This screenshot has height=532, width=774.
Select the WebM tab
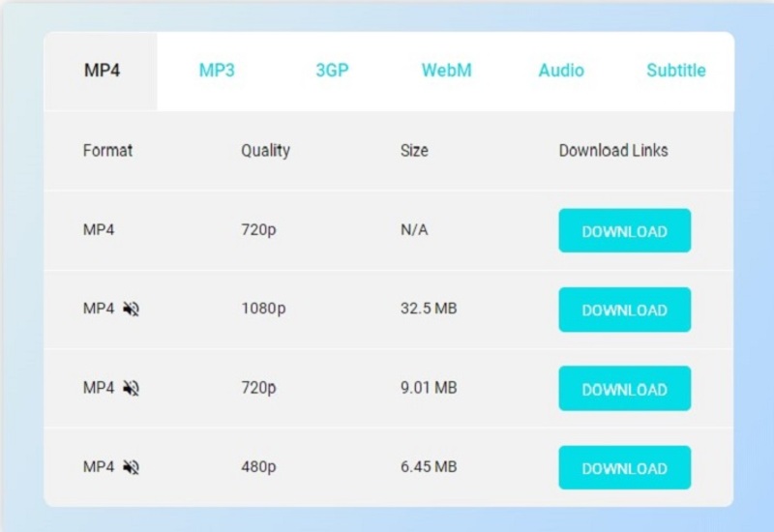(x=446, y=71)
